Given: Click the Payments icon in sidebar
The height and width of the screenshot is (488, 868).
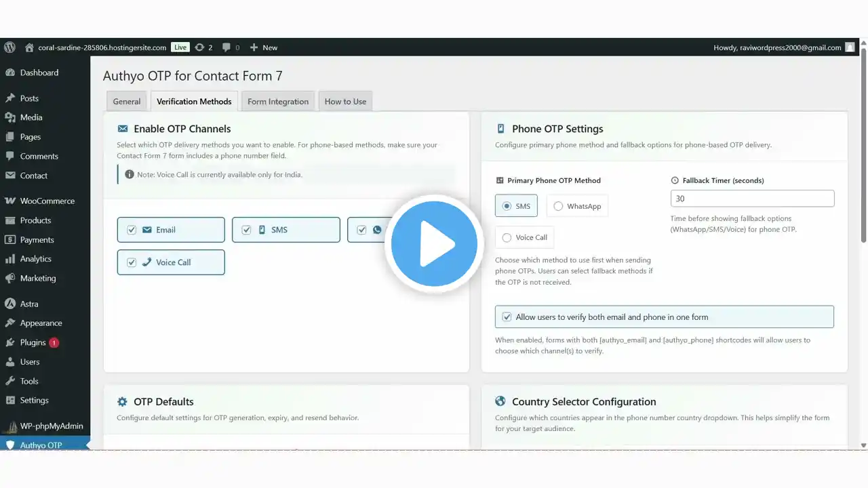Looking at the screenshot, I should pos(10,240).
